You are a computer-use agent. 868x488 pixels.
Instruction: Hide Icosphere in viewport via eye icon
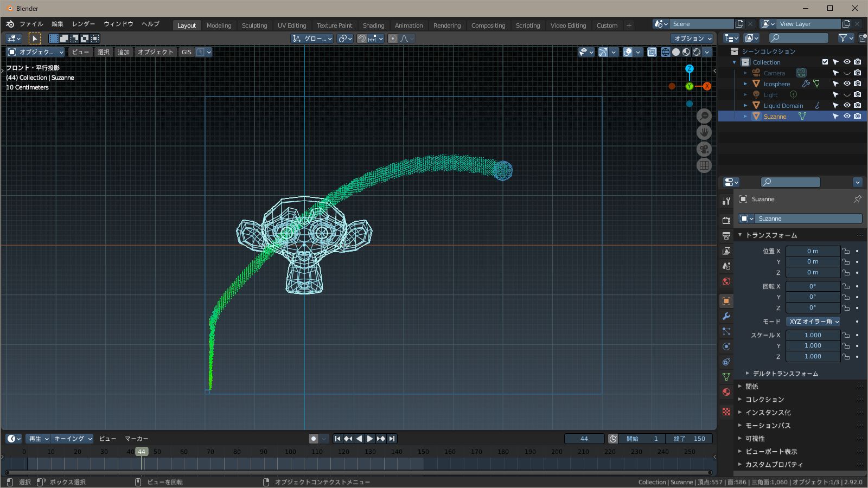click(847, 84)
